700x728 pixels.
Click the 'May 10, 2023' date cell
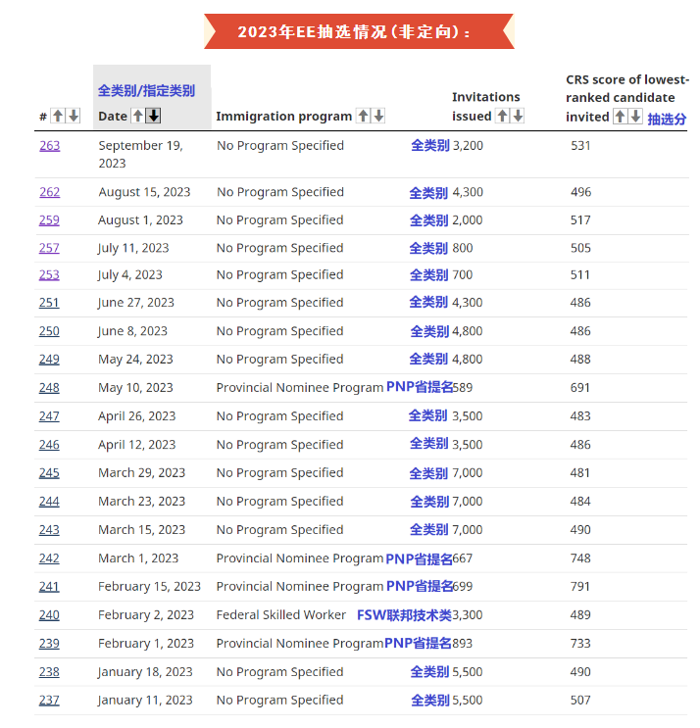click(x=135, y=388)
